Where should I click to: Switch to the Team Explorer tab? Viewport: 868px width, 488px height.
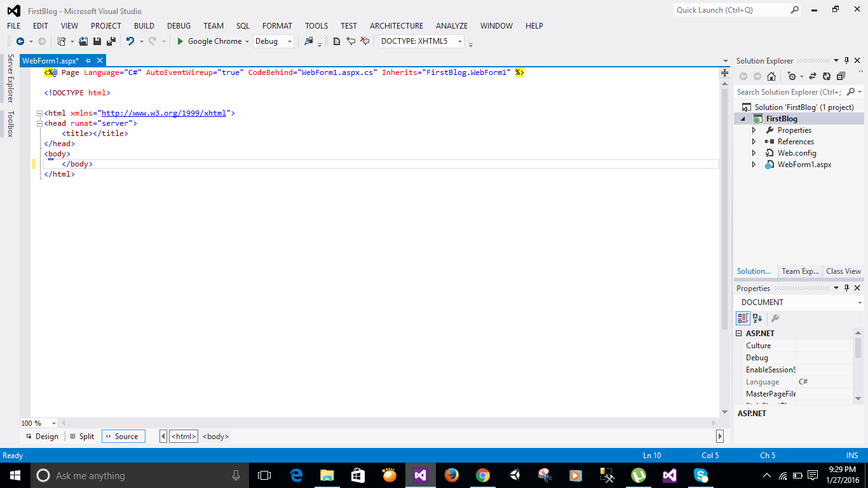pyautogui.click(x=800, y=271)
